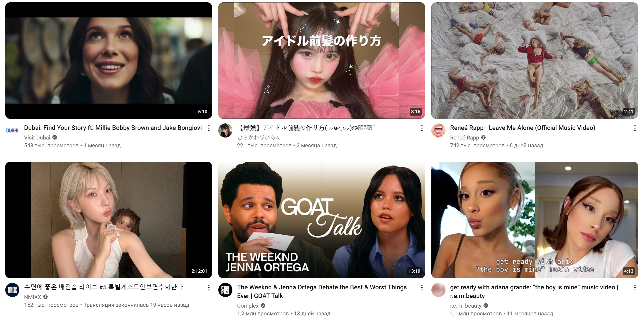Play the GOAT Talk Weeknd Jenna Ortega thumbnail
This screenshot has height=316, width=644.
322,220
